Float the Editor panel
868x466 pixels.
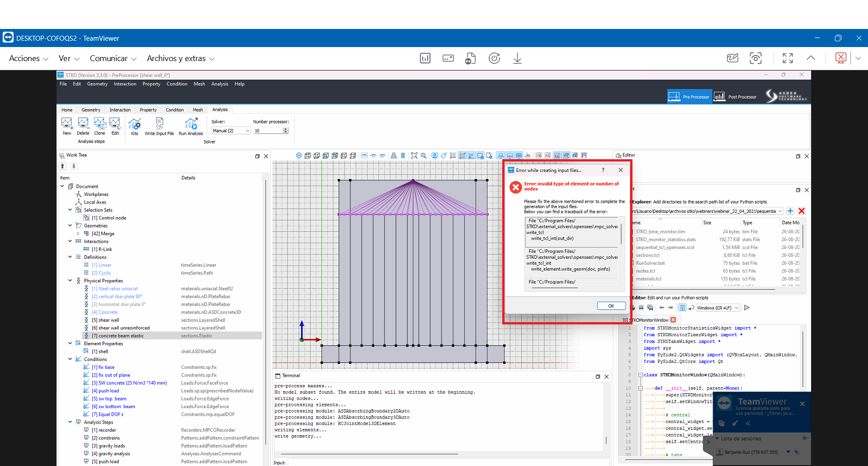click(x=798, y=156)
